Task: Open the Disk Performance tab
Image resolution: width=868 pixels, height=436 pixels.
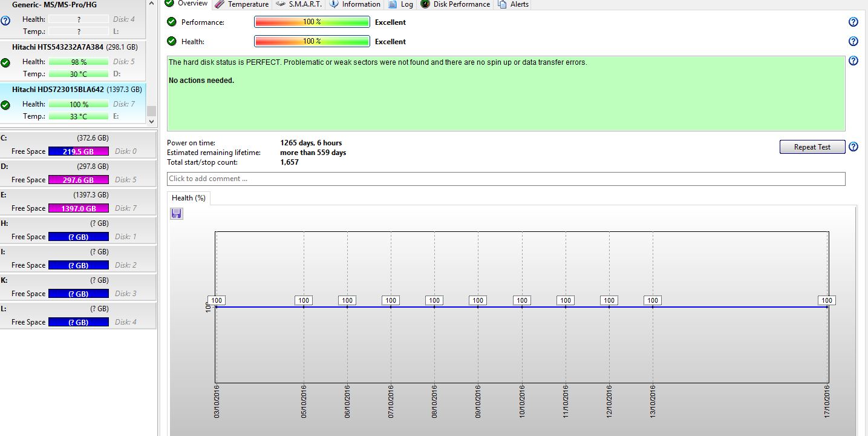Action: [455, 4]
